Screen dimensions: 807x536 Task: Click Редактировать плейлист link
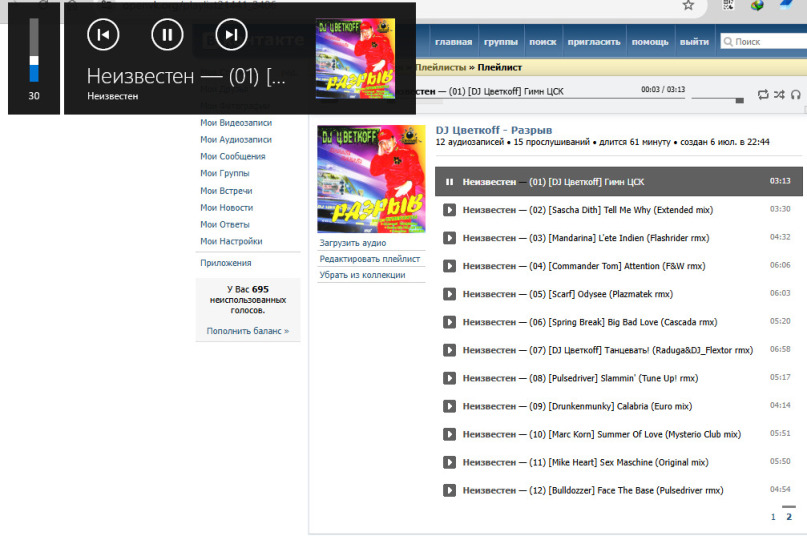(x=370, y=259)
